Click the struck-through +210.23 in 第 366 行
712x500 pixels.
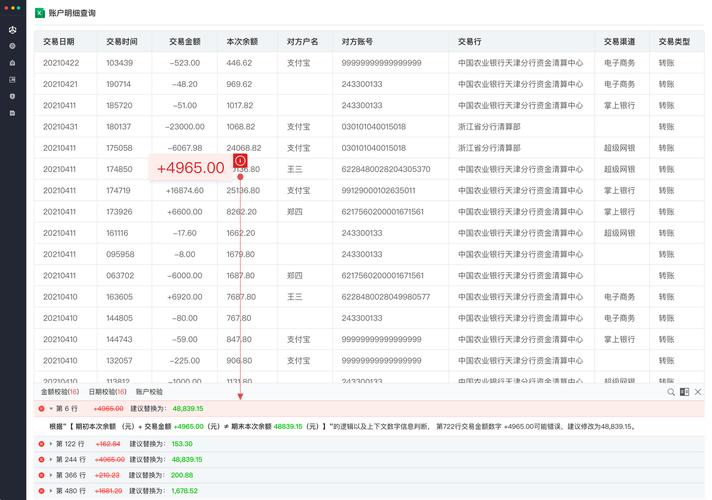(x=107, y=475)
